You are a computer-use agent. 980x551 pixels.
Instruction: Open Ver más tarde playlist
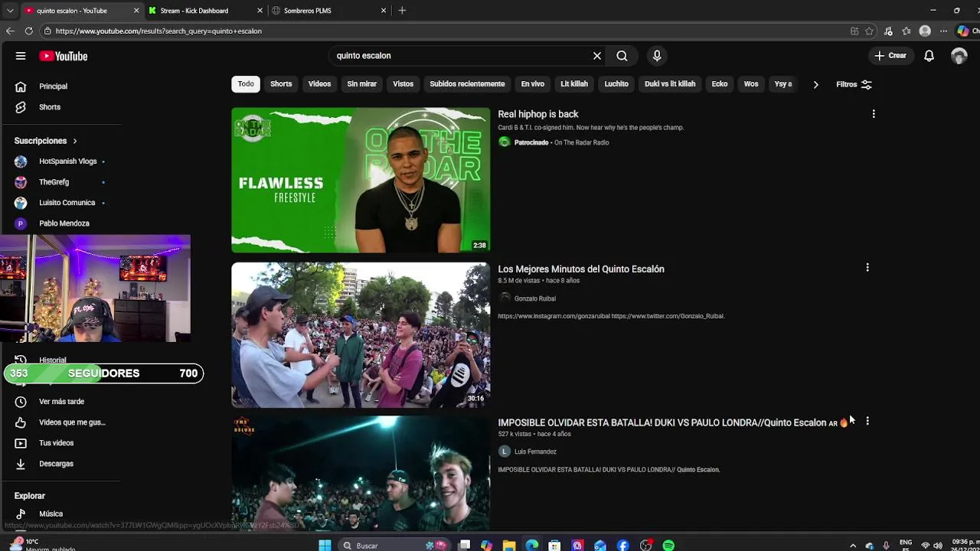tap(61, 402)
